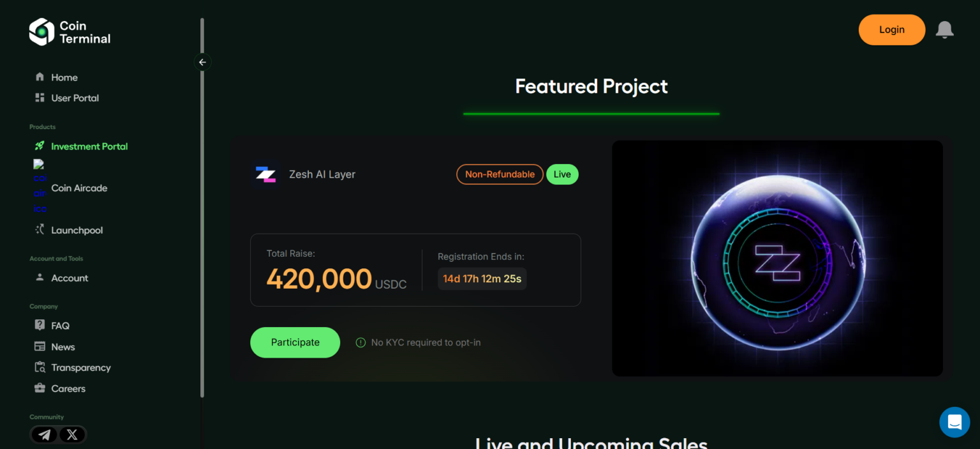This screenshot has width=980, height=449.
Task: Select the Careers briefcase icon
Action: [40, 388]
